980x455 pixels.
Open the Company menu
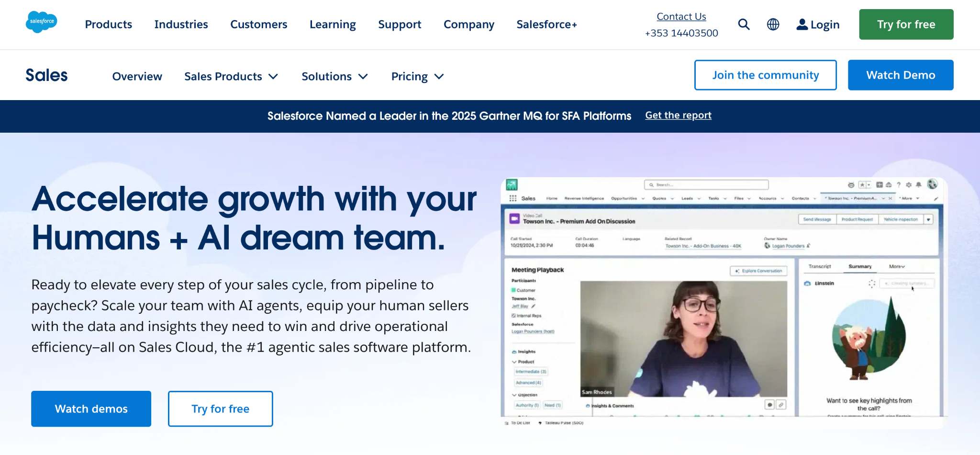[469, 24]
